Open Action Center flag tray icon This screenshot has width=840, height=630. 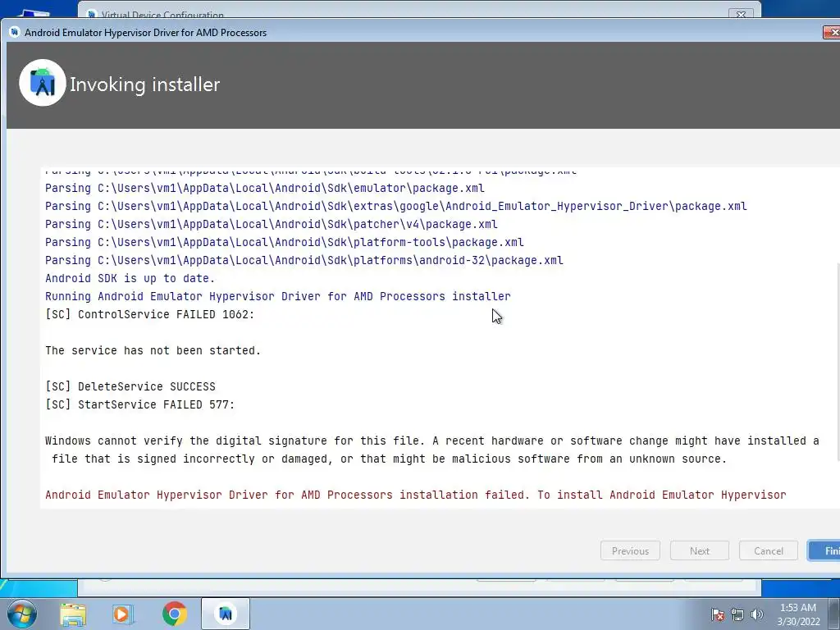click(718, 614)
